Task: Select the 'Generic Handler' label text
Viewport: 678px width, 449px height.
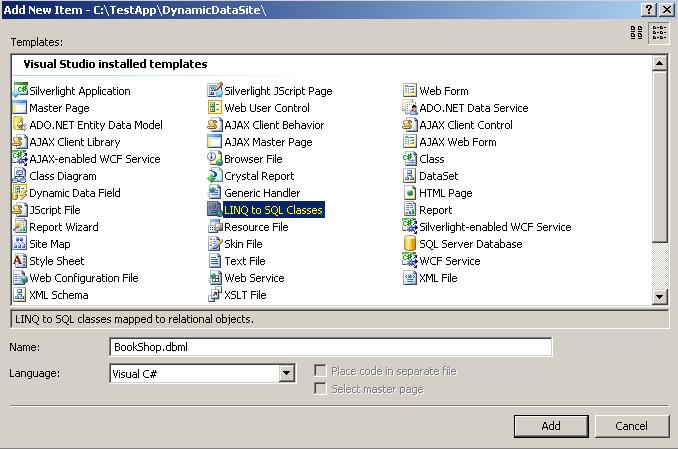Action: click(262, 193)
